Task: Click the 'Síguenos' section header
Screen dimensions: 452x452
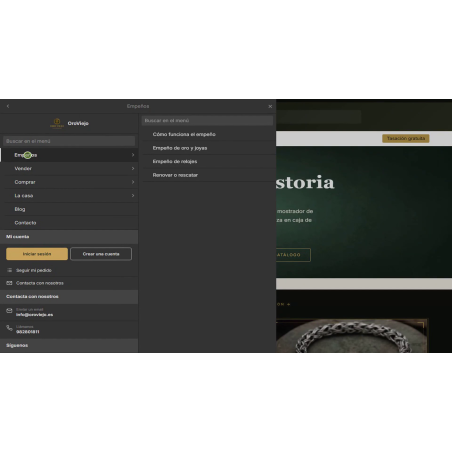Action: (69, 346)
